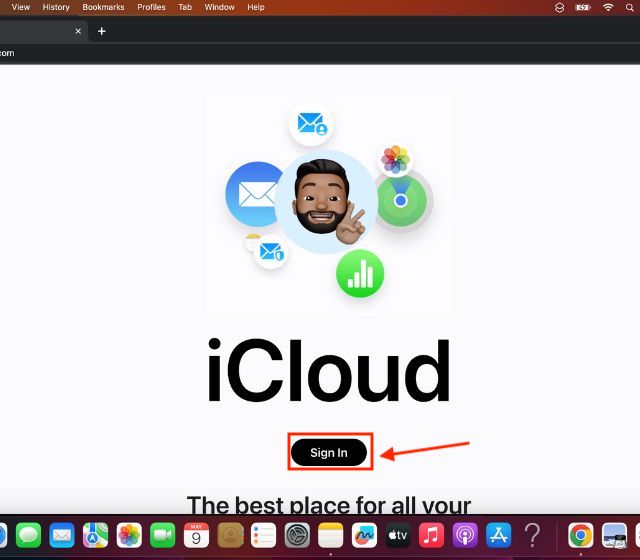This screenshot has width=640, height=560.
Task: Launch Photos from the Dock
Action: point(129,535)
